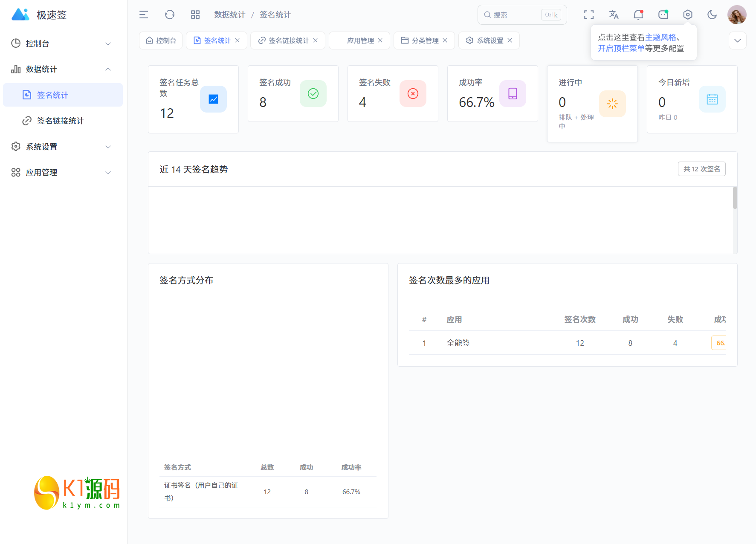
Task: Expand the 应用管理 sidebar menu
Action: point(63,172)
